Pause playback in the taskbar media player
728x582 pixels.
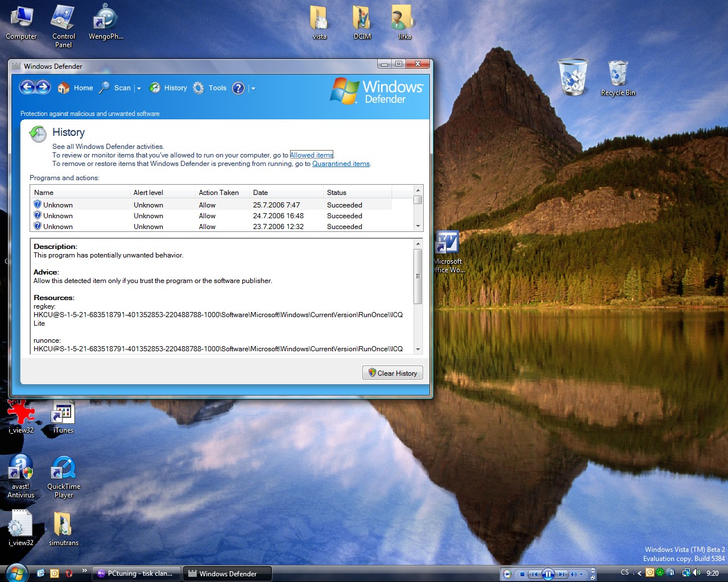coord(548,574)
